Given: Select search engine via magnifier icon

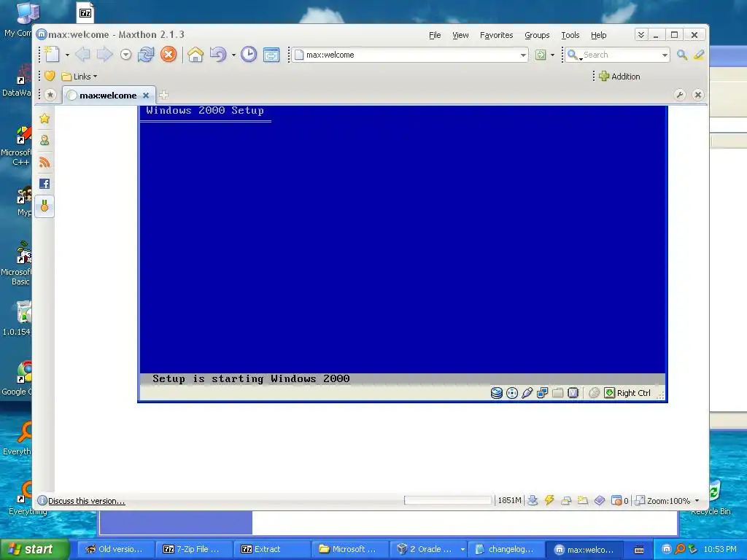Looking at the screenshot, I should point(574,55).
